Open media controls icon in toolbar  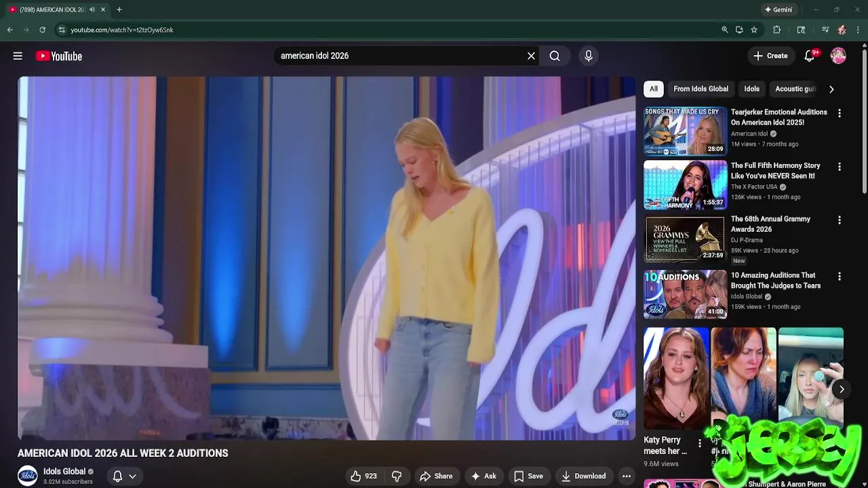825,30
